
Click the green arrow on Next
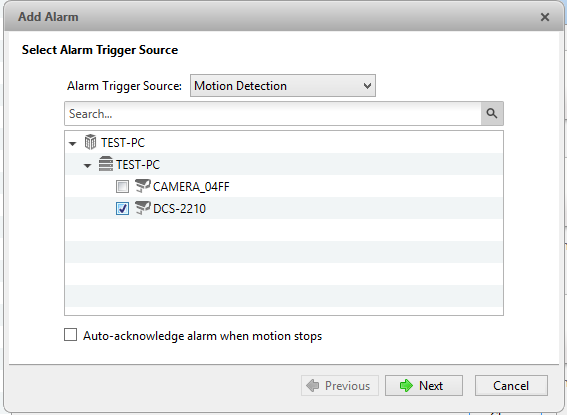[x=406, y=386]
